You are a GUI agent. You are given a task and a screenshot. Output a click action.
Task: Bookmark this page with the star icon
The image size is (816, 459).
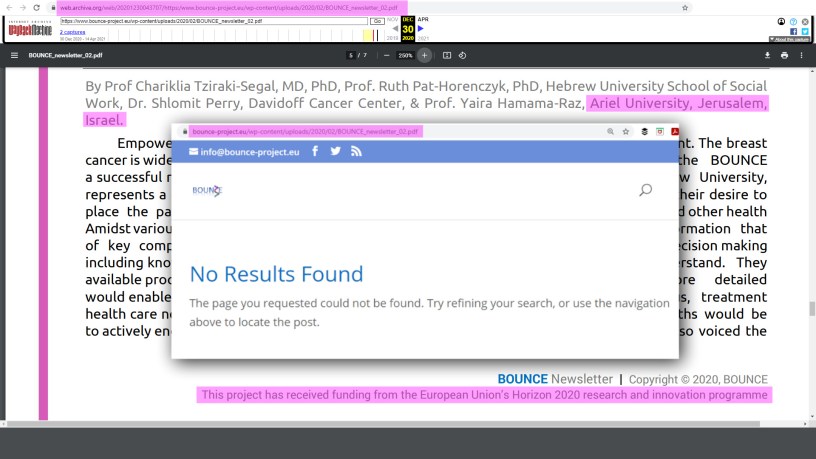(684, 7)
